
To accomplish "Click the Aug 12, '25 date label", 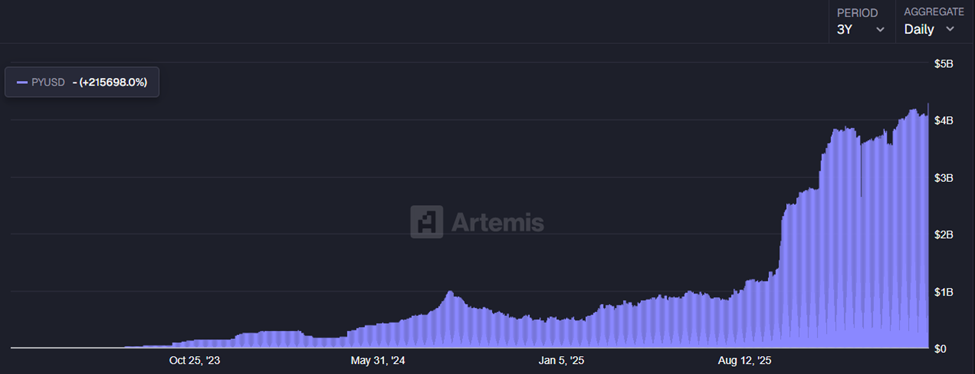I will (745, 360).
